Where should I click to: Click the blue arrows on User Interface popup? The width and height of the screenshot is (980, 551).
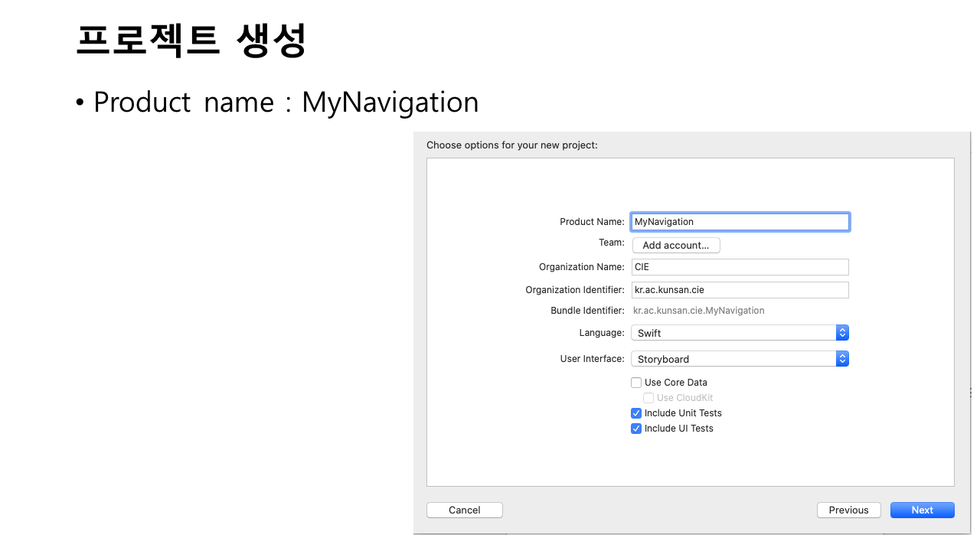point(842,359)
